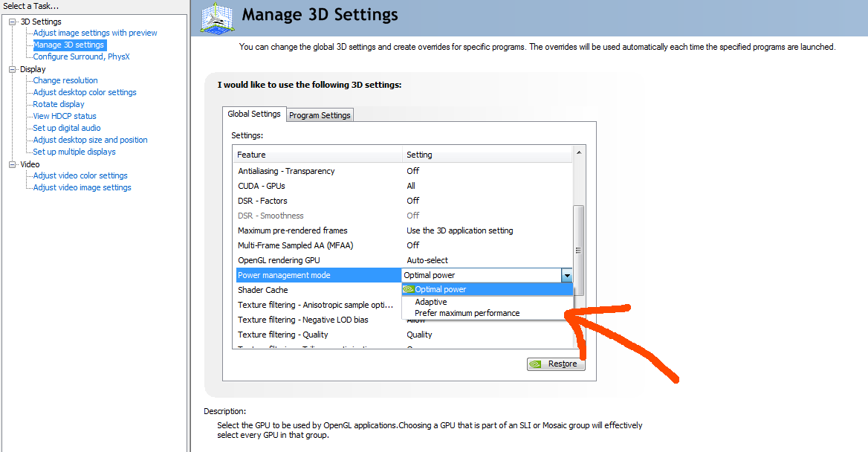
Task: Choose Adaptive from the power list
Action: [431, 302]
